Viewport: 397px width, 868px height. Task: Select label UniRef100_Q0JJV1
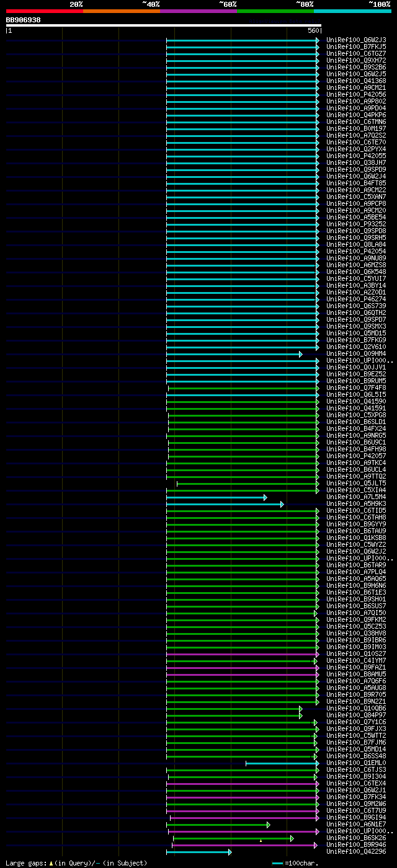tap(356, 368)
